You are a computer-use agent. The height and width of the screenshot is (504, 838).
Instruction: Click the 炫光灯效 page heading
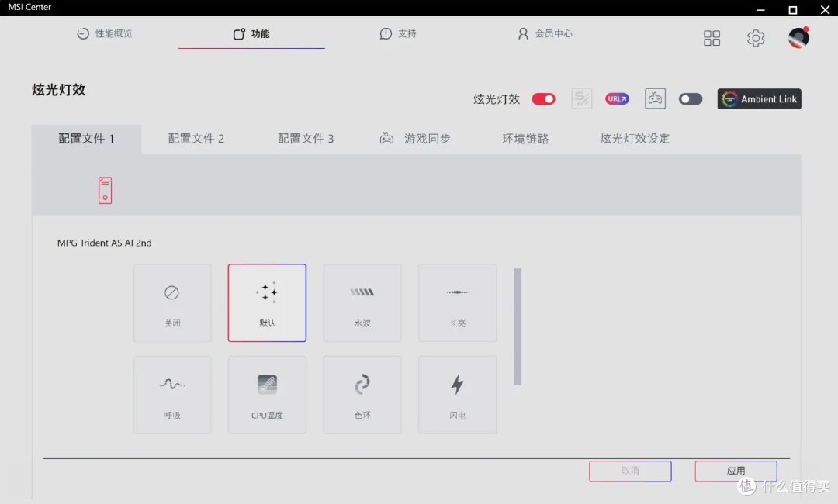58,90
